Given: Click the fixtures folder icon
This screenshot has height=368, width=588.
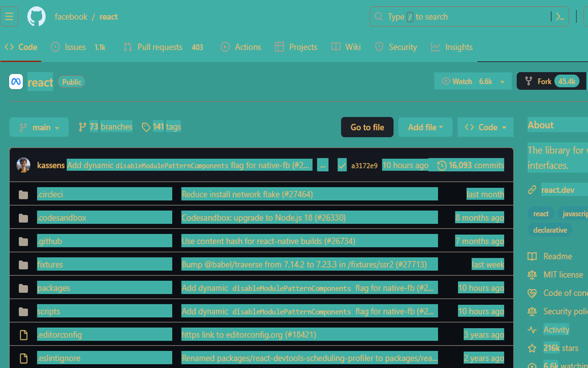Looking at the screenshot, I should (23, 265).
